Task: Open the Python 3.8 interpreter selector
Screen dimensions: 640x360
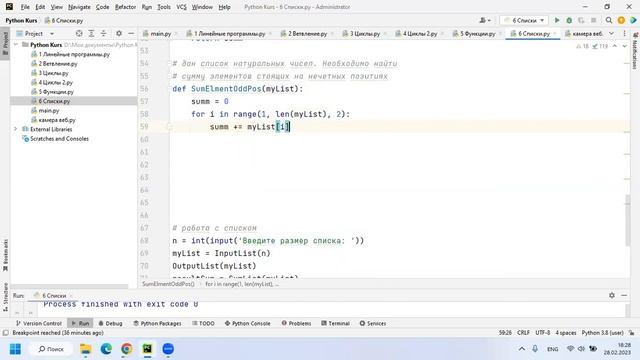Action: 602,333
